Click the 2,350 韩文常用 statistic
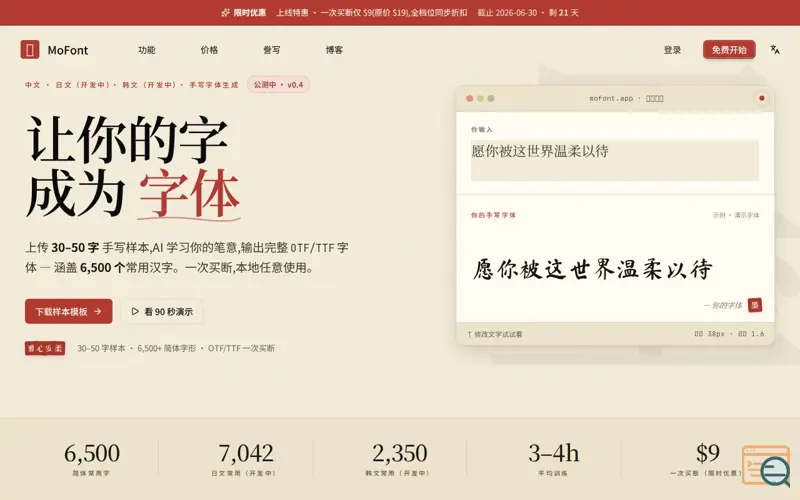This screenshot has height=500, width=800. click(399, 459)
